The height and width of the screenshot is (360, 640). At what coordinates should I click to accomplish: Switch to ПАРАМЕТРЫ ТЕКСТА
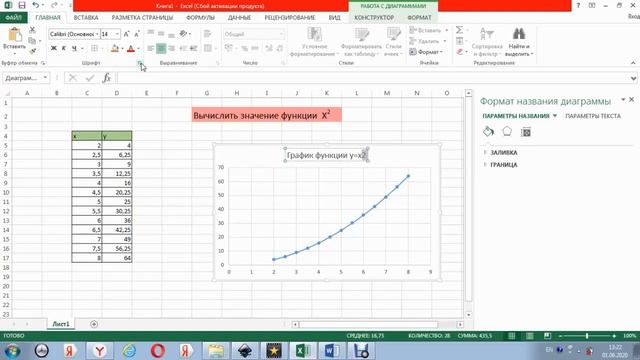pyautogui.click(x=593, y=116)
